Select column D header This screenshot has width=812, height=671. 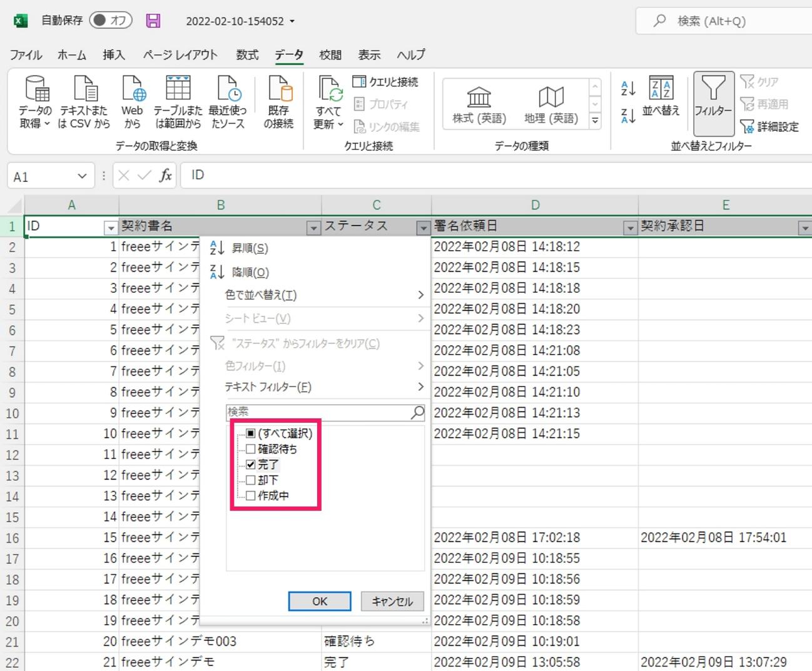[x=535, y=205]
